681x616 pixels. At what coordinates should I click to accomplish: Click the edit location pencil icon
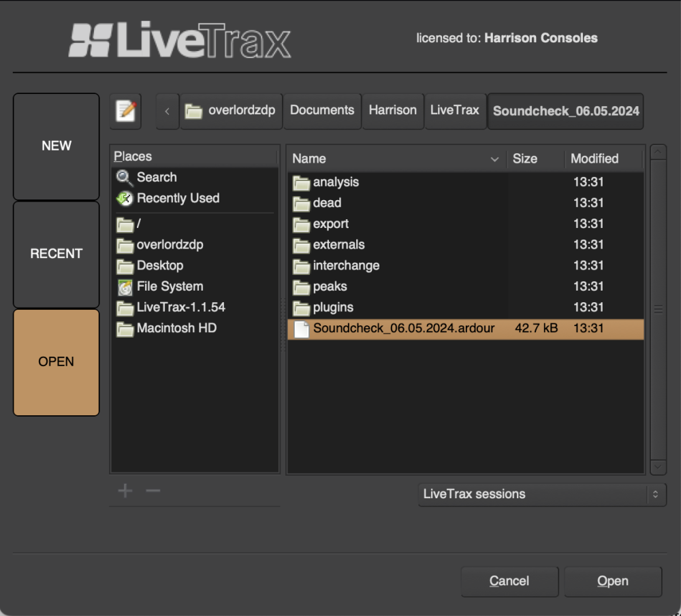(x=125, y=110)
